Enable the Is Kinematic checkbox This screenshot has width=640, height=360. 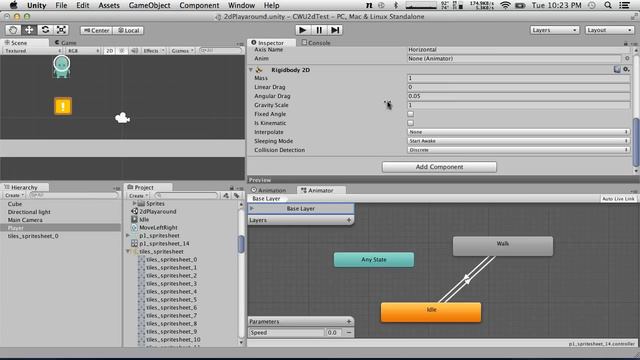(x=411, y=123)
